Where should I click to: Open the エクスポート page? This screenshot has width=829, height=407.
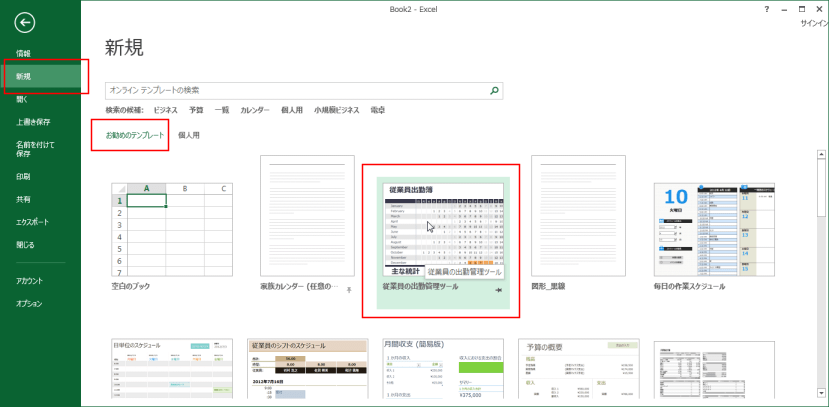tap(32, 222)
